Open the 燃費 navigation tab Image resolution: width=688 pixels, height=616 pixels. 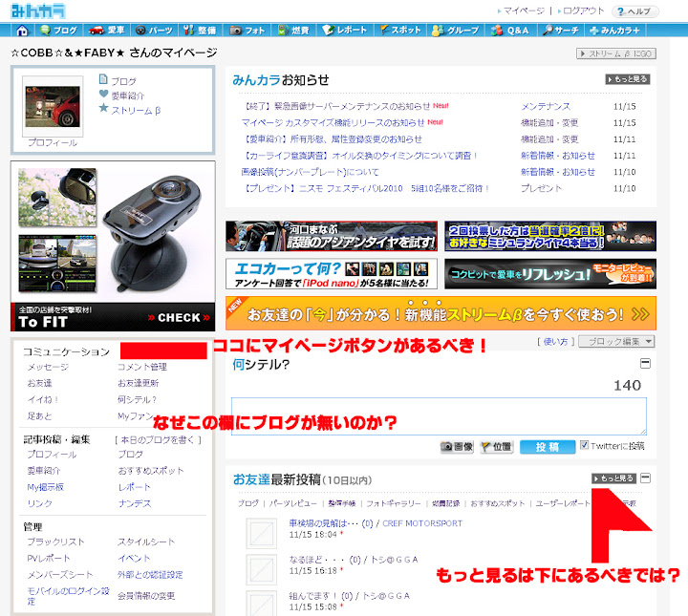click(x=293, y=31)
